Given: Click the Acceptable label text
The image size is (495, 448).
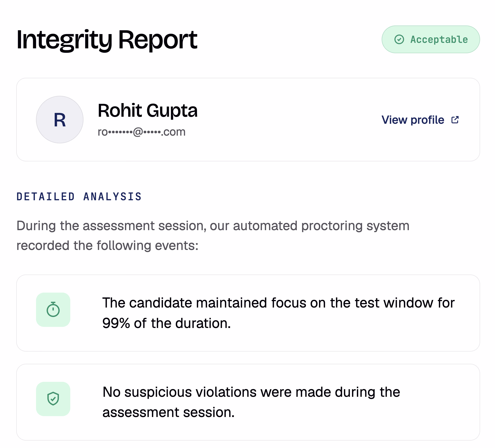Looking at the screenshot, I should (439, 40).
